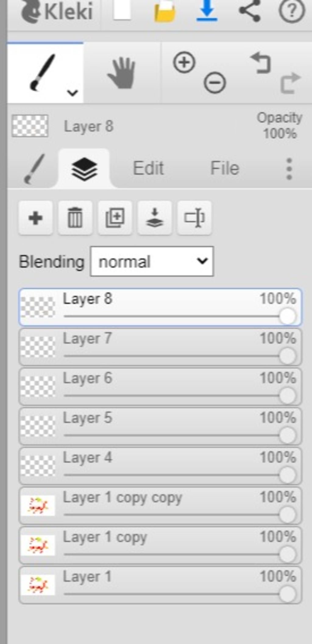Image resolution: width=312 pixels, height=644 pixels.
Task: Add a new layer with plus icon
Action: click(35, 218)
